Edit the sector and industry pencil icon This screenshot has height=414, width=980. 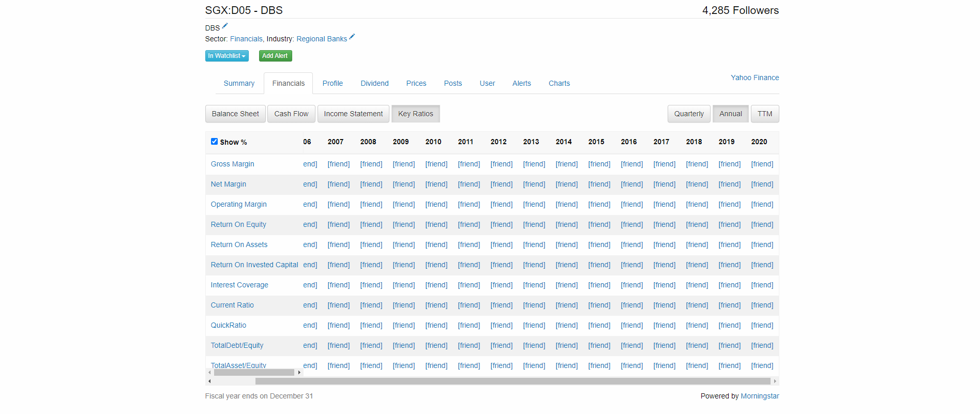[352, 37]
